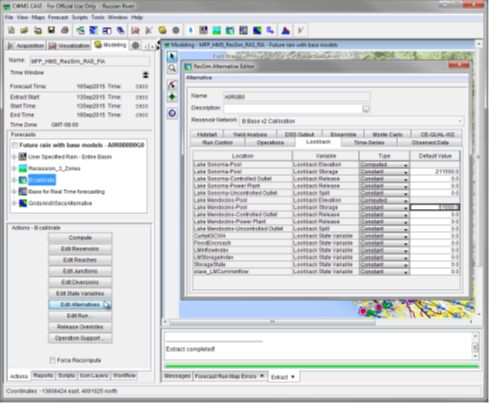Screen dimensions: 489x403
Task: Click the GridsAndXSecsAlternative tree icon
Action: [22, 203]
